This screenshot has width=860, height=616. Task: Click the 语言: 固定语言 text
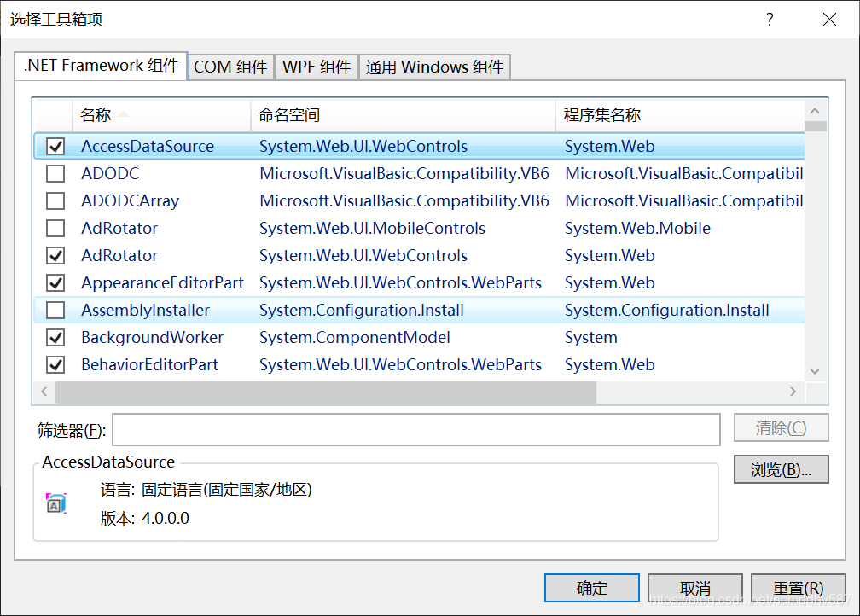(206, 490)
